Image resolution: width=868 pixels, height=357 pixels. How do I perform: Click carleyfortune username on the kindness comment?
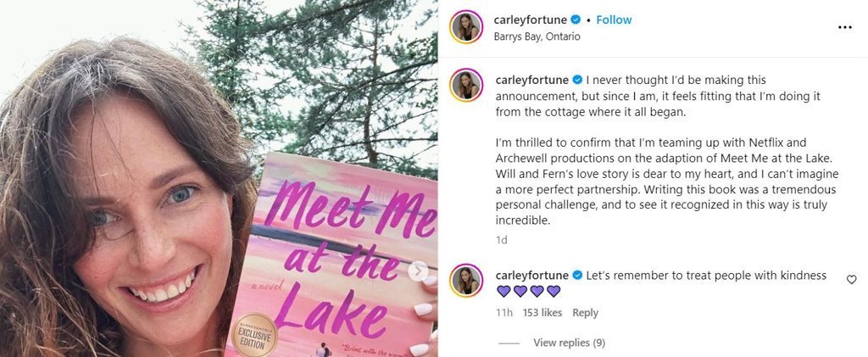(x=532, y=275)
